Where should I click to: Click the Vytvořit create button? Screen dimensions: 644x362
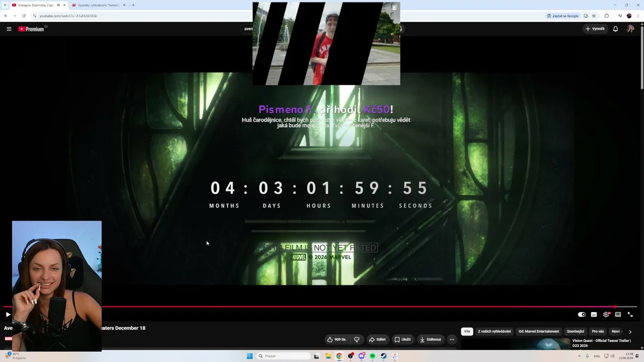(x=595, y=29)
